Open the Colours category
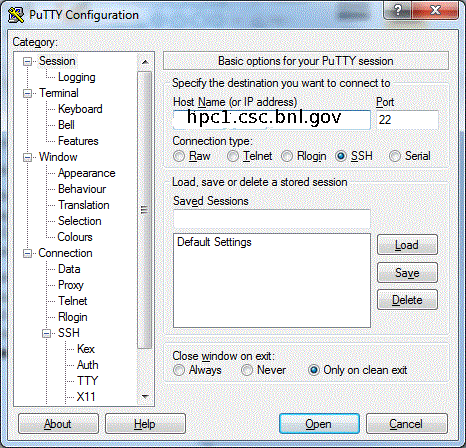466x448 pixels. [75, 237]
